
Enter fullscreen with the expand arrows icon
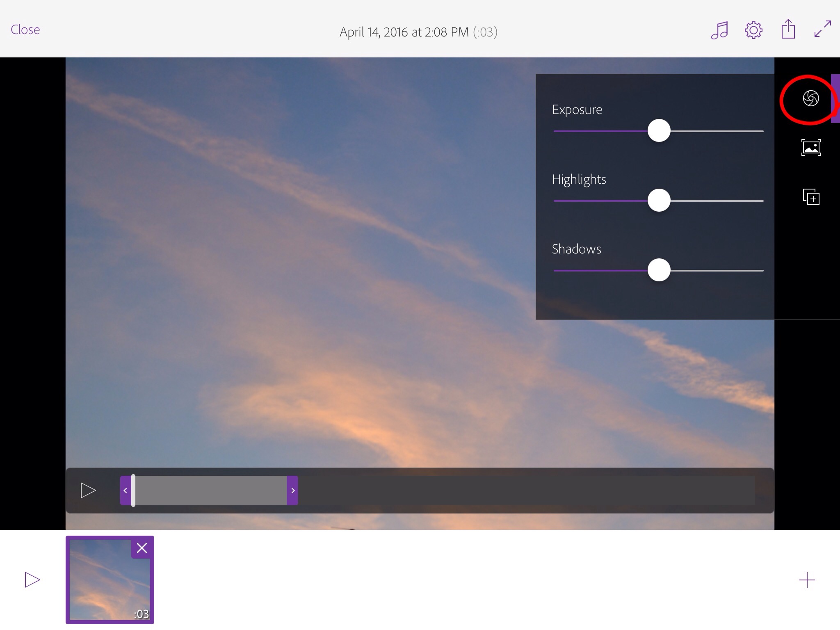pos(822,29)
